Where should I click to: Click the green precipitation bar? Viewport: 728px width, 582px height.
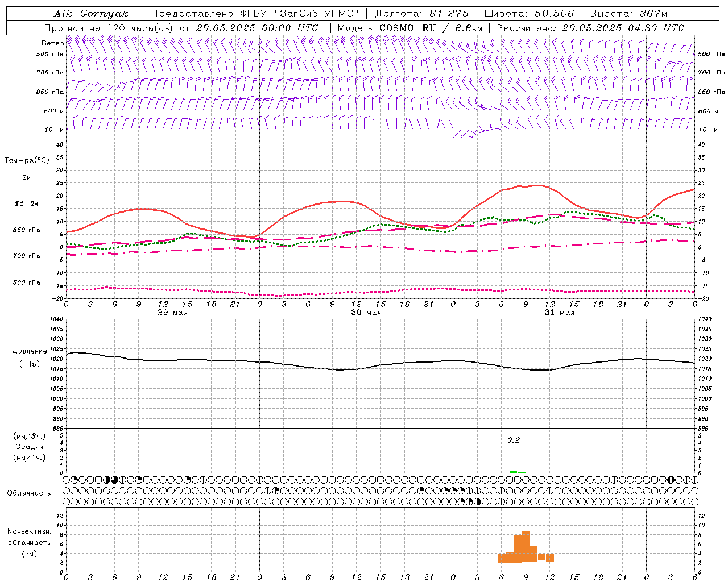(x=518, y=472)
